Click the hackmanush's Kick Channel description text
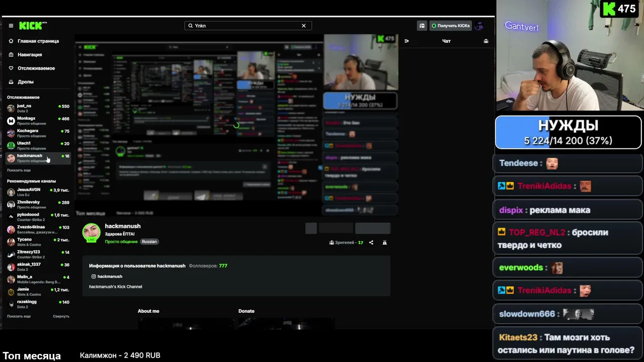This screenshot has width=644, height=362. tap(116, 287)
